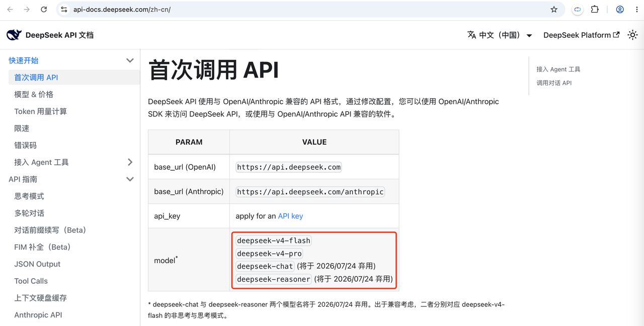Click the DeepSeek API 文档 title

59,35
